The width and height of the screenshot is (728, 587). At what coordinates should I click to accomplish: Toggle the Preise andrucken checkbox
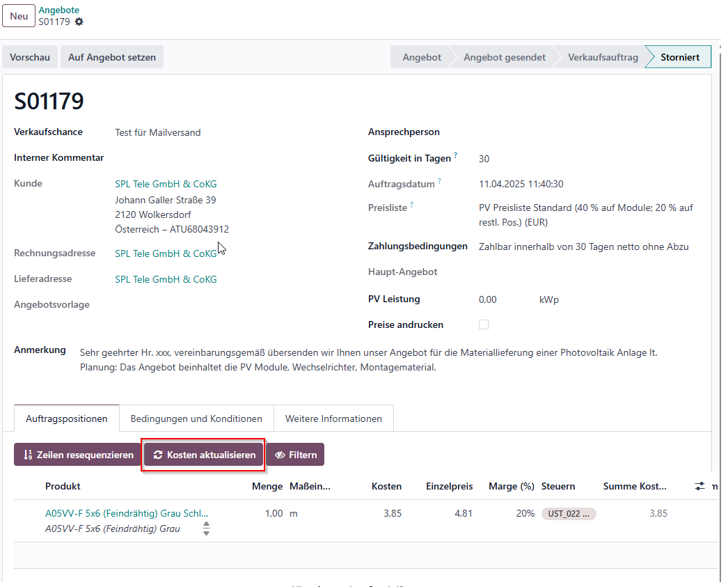pos(483,324)
